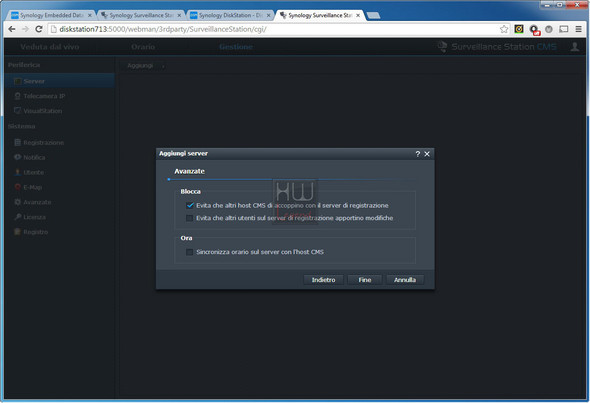Select E-Map in the sidebar
The height and width of the screenshot is (403, 590).
60,187
